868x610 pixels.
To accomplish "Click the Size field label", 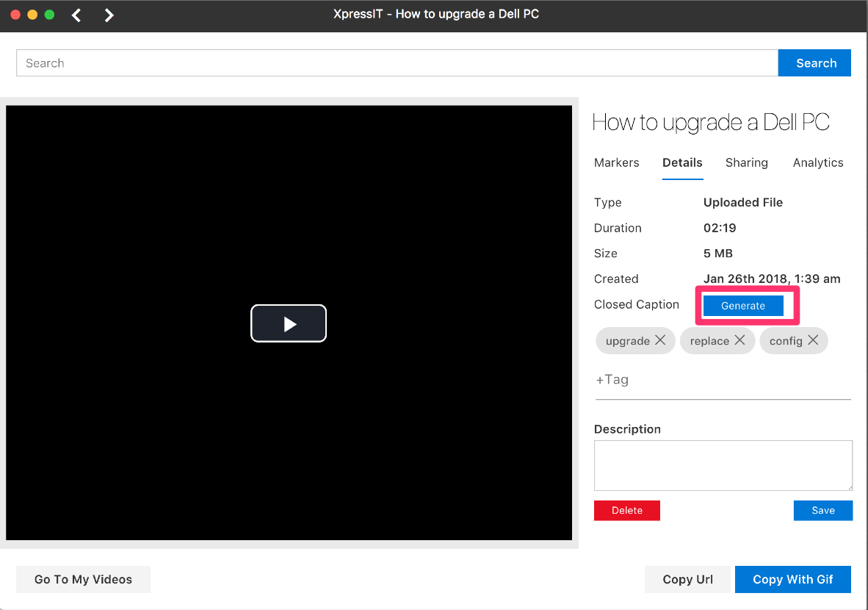I will [606, 254].
